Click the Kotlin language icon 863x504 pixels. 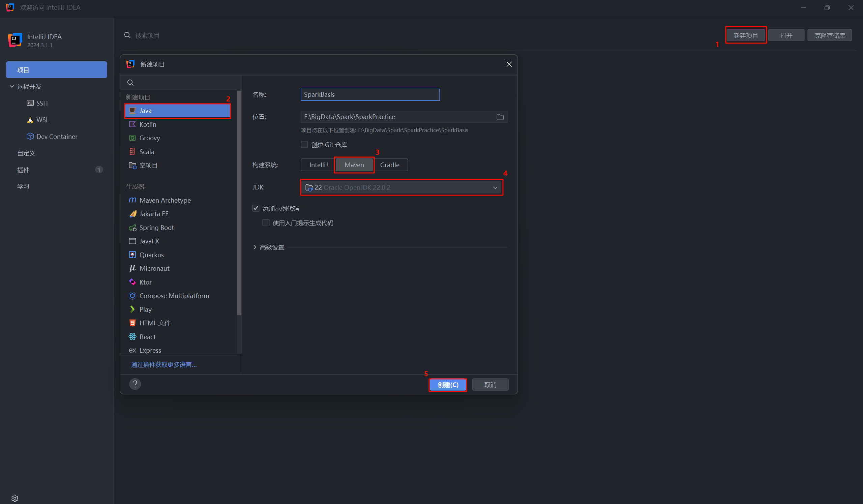[x=132, y=124]
